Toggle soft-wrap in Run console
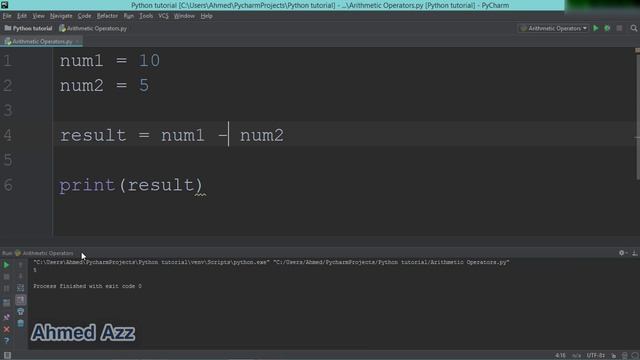Viewport: 640px width, 360px height. point(20,288)
